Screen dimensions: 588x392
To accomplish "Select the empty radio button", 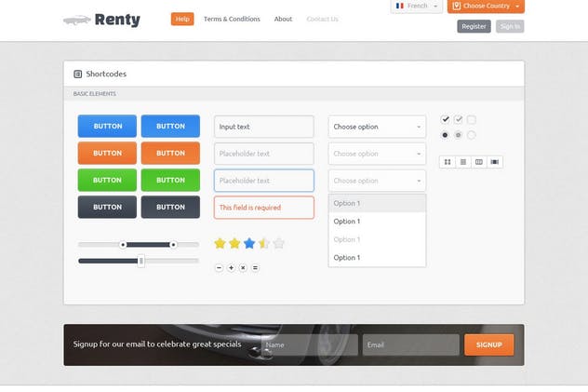I will (472, 135).
